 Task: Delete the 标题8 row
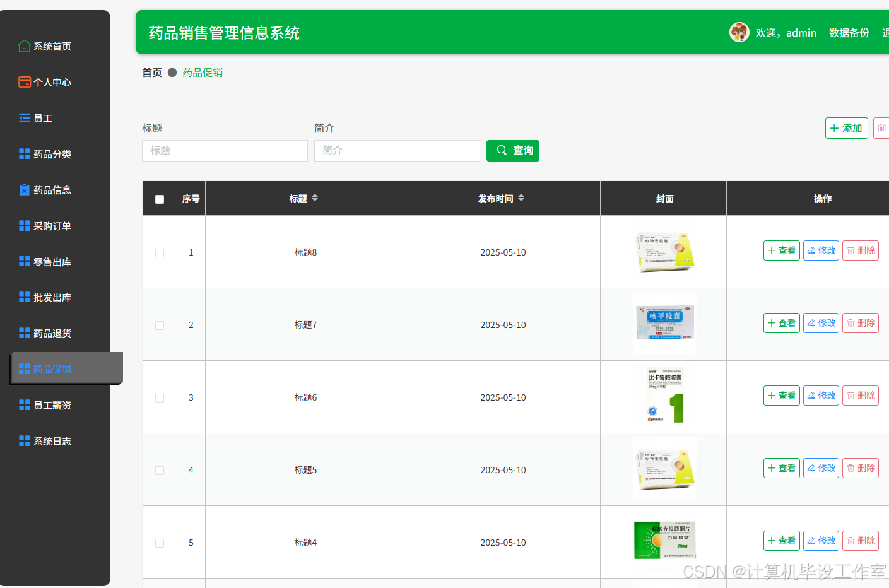pyautogui.click(x=861, y=250)
